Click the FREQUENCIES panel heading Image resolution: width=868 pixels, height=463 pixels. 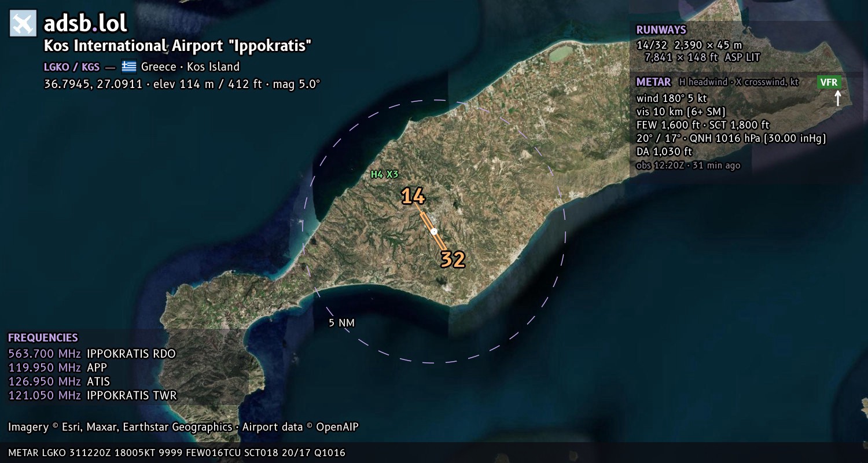pyautogui.click(x=43, y=338)
